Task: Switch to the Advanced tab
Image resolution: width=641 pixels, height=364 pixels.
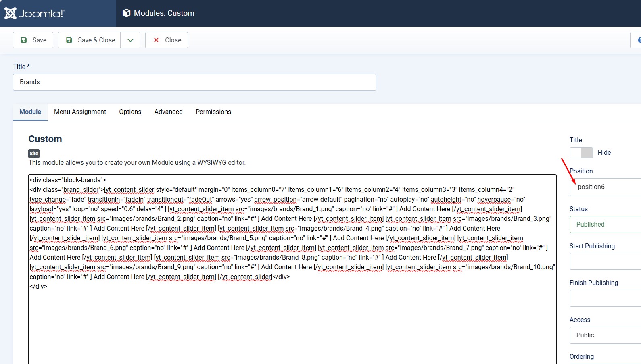Action: (168, 112)
